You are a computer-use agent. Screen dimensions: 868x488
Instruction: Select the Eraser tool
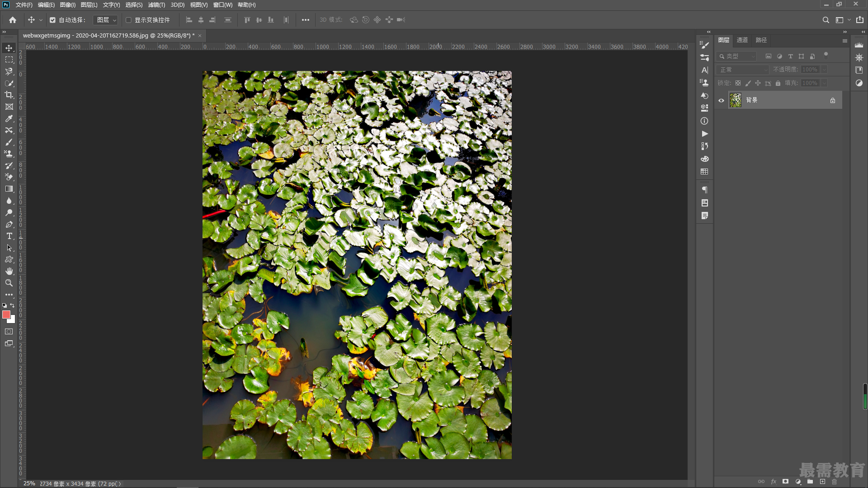click(9, 177)
